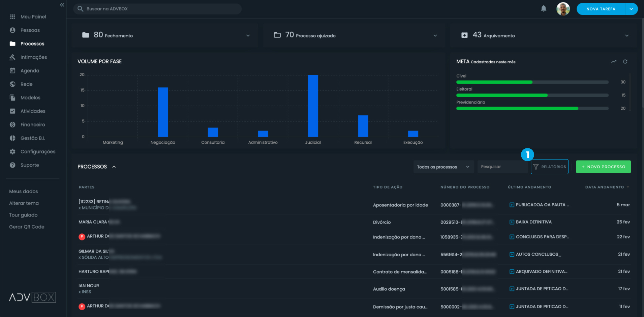Click the Pesquisar search field
Viewport: 644px width, 317px height.
click(x=502, y=167)
